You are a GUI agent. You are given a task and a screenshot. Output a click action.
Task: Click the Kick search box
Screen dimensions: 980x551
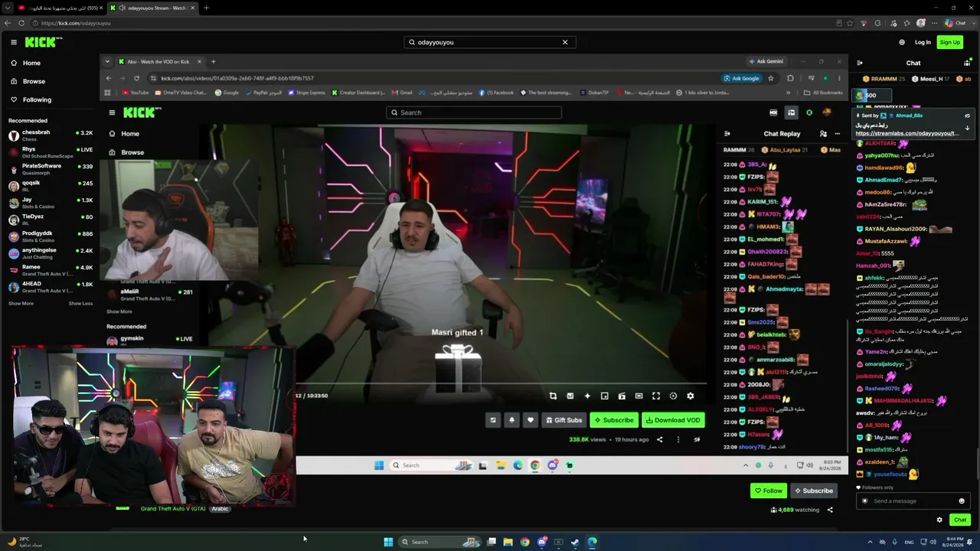489,42
